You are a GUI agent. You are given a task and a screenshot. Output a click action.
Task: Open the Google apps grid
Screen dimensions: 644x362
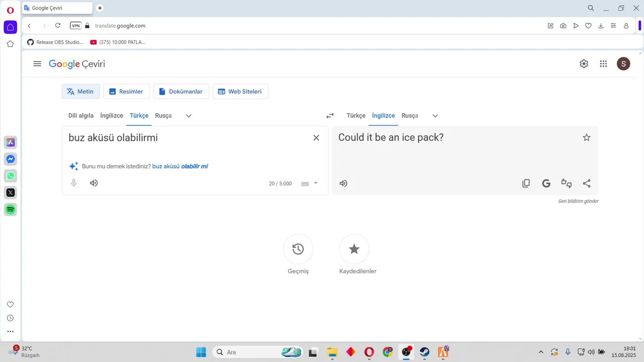point(603,64)
